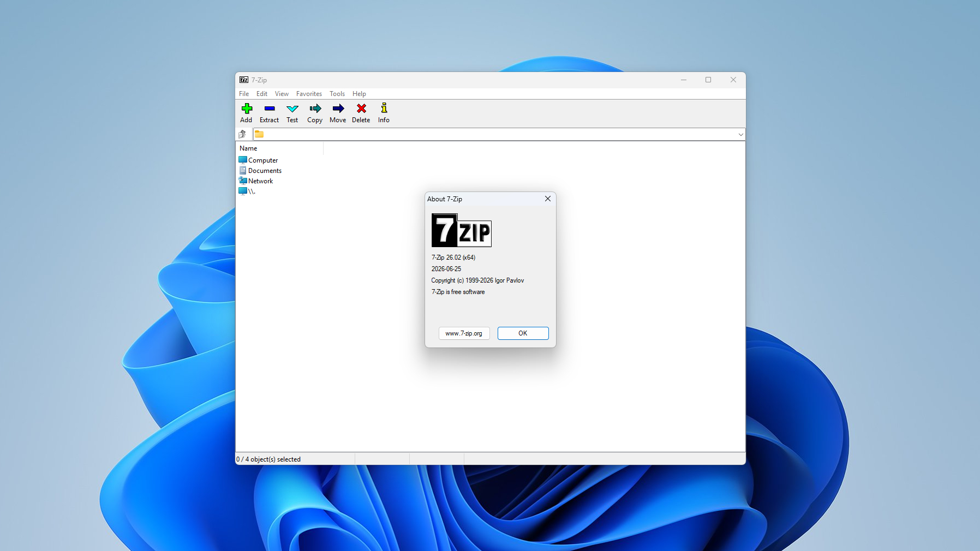
Task: Click into the address path field
Action: pyautogui.click(x=500, y=134)
